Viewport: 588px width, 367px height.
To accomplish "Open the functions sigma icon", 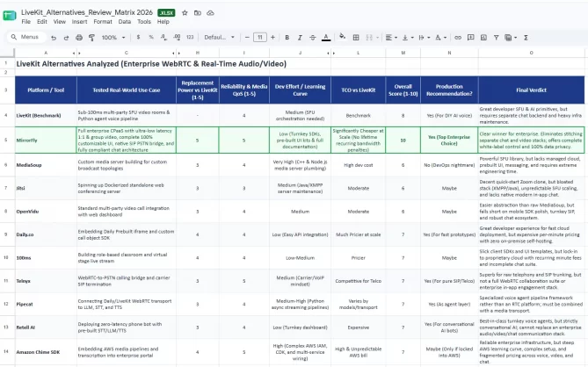I will pyautogui.click(x=526, y=38).
